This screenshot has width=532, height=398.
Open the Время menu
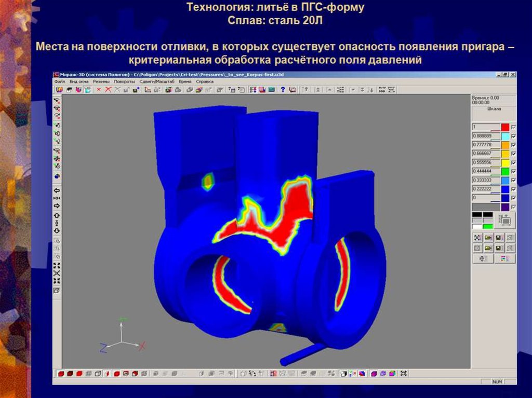pos(185,81)
